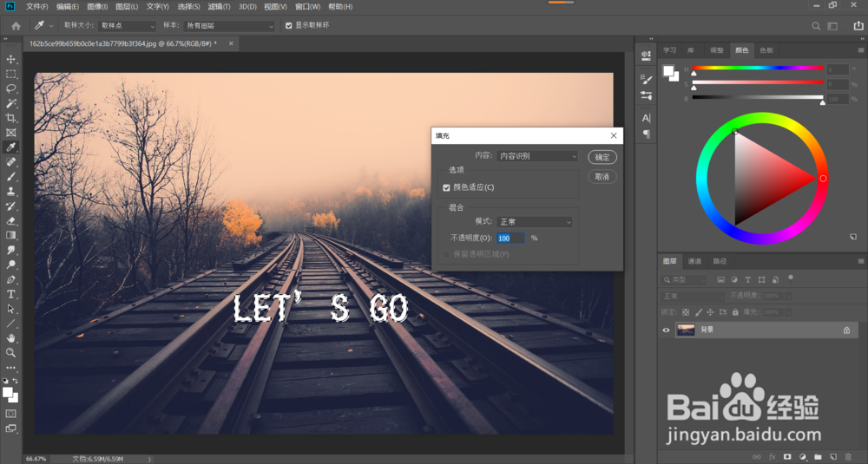868x464 pixels.
Task: Open the blend Mode dropdown in Fill dialog
Action: 534,222
